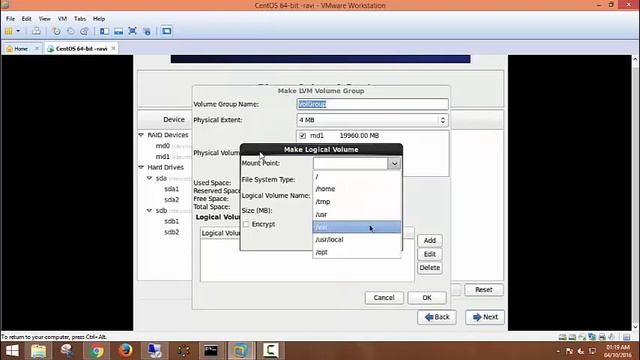
Task: Click the console view toolbar icon
Action: click(167, 31)
